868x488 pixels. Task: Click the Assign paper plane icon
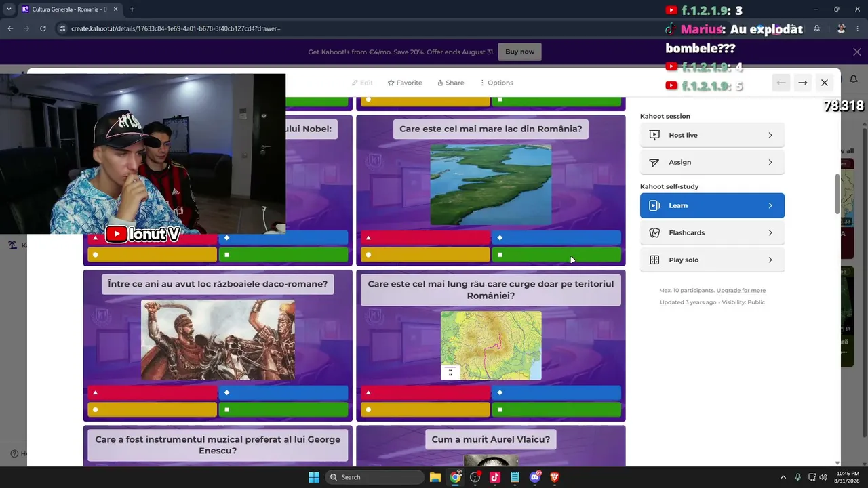(654, 162)
